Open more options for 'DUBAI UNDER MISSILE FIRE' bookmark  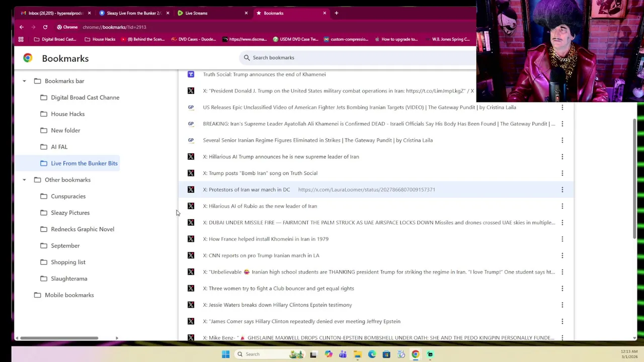coord(562,223)
